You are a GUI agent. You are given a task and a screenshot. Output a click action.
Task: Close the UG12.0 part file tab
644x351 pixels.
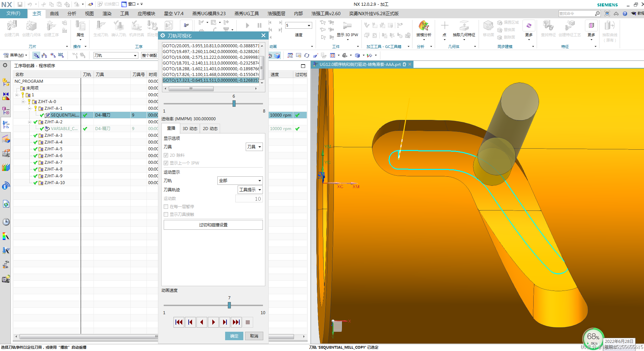coord(410,64)
